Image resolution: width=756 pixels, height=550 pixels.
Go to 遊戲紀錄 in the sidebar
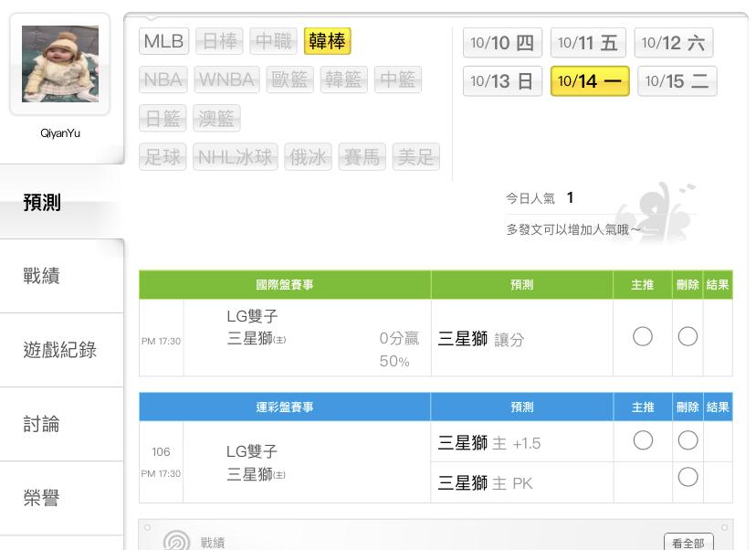click(x=60, y=350)
